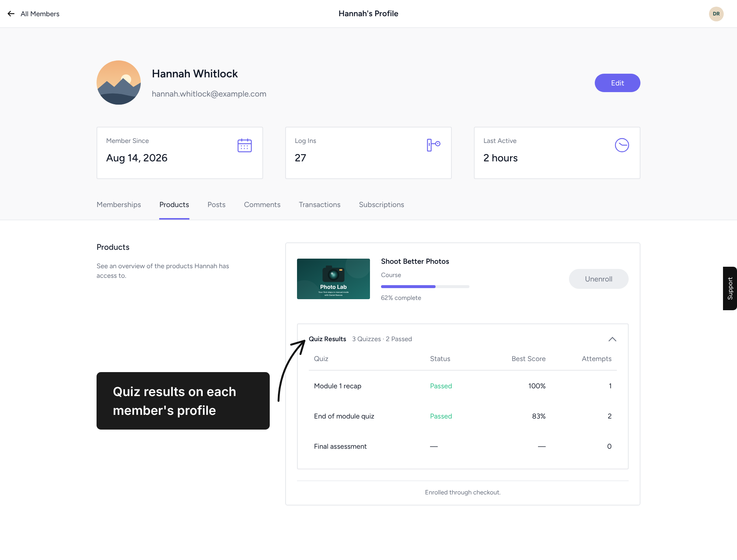Viewport: 737px width, 560px height.
Task: Click the 3 Quizzes · 2 Passed summary
Action: pyautogui.click(x=382, y=339)
